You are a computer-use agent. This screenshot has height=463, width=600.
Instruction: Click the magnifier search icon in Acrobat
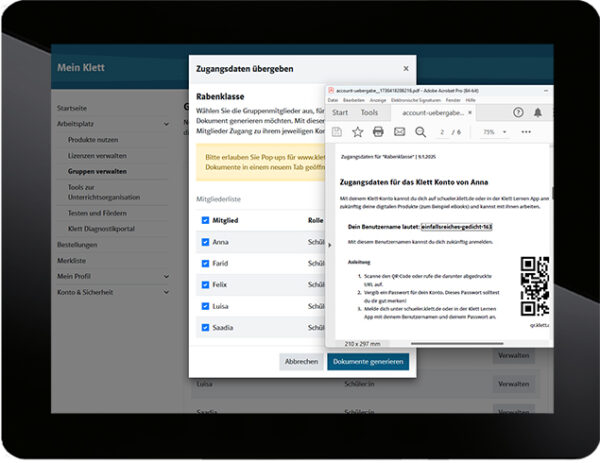[x=420, y=132]
